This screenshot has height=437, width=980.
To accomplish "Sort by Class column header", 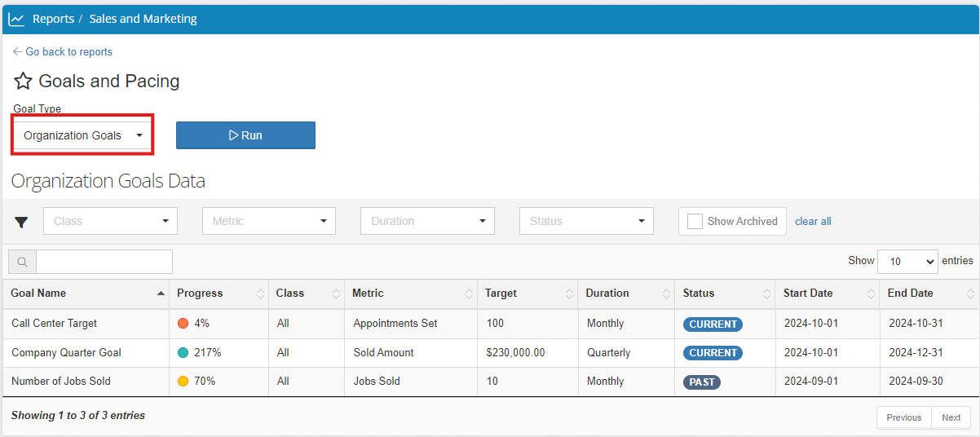I will tap(307, 294).
